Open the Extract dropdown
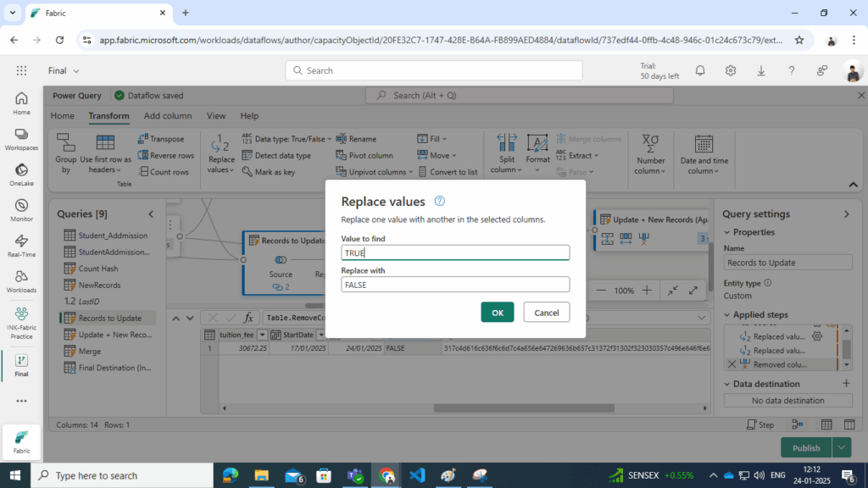Image resolution: width=868 pixels, height=488 pixels. [577, 156]
